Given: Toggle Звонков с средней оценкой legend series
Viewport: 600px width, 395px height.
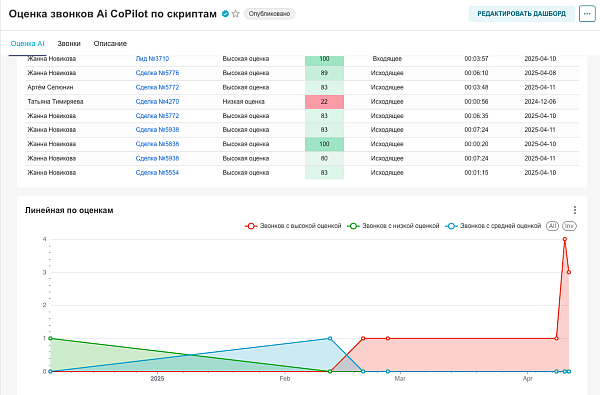Looking at the screenshot, I should pyautogui.click(x=493, y=226).
